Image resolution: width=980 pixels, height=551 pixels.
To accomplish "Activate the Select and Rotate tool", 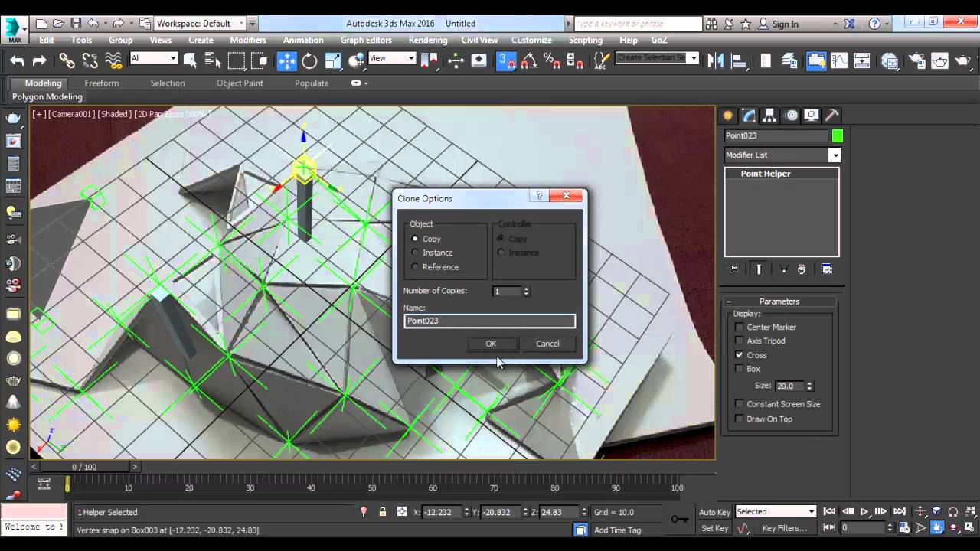I will click(309, 60).
